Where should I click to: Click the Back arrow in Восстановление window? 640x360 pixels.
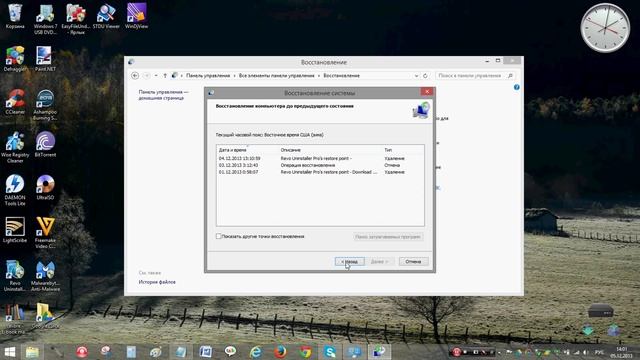pyautogui.click(x=135, y=76)
